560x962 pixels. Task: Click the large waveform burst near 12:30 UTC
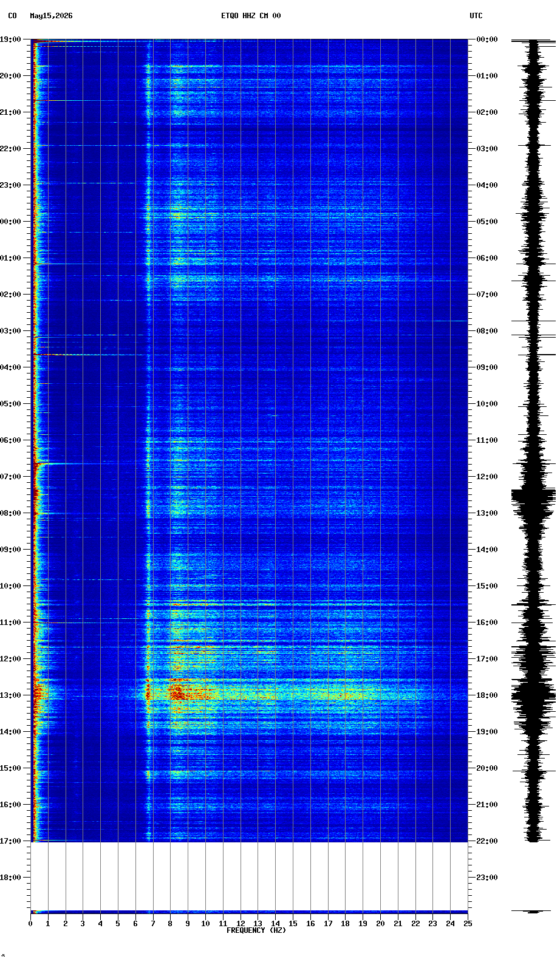click(x=533, y=502)
